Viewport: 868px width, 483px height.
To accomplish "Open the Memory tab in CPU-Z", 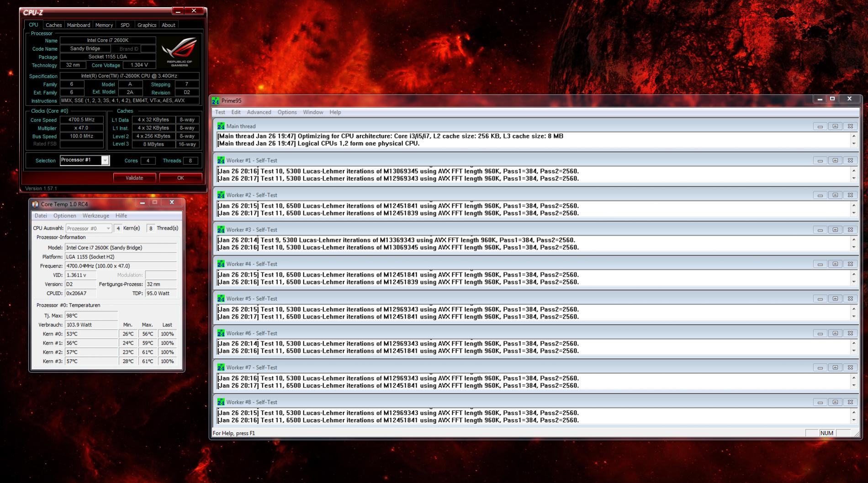I will point(104,25).
